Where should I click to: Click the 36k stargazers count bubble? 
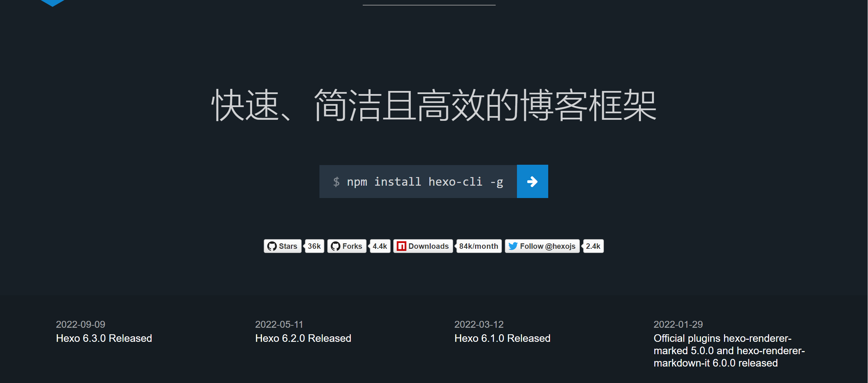click(314, 246)
